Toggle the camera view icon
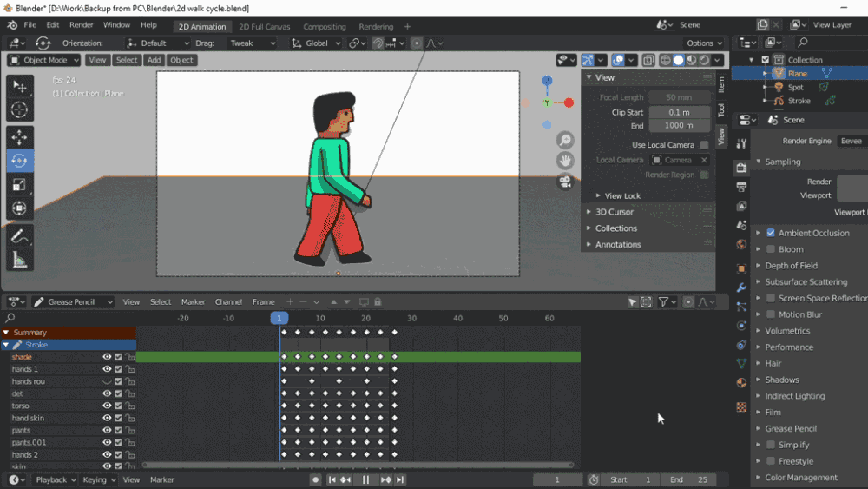 coord(565,181)
